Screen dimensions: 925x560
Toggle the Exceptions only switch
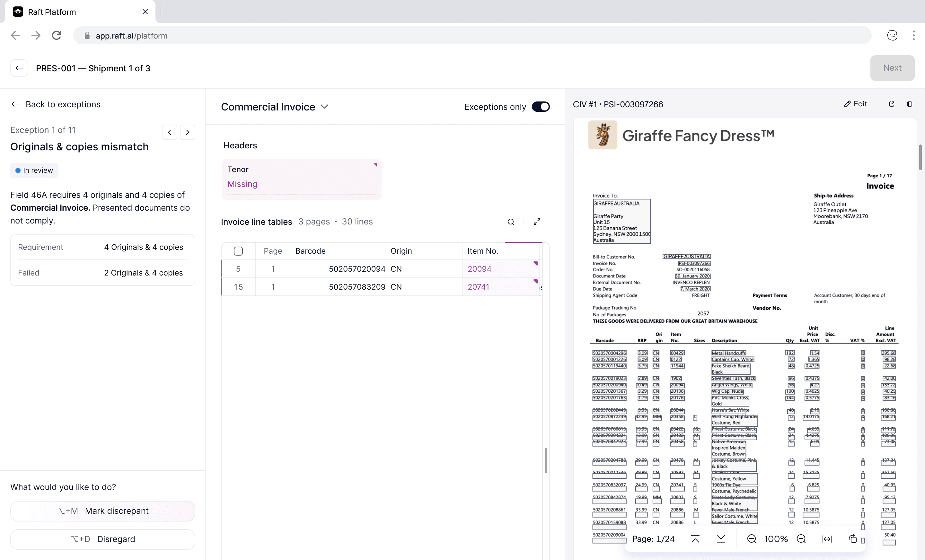click(x=541, y=107)
